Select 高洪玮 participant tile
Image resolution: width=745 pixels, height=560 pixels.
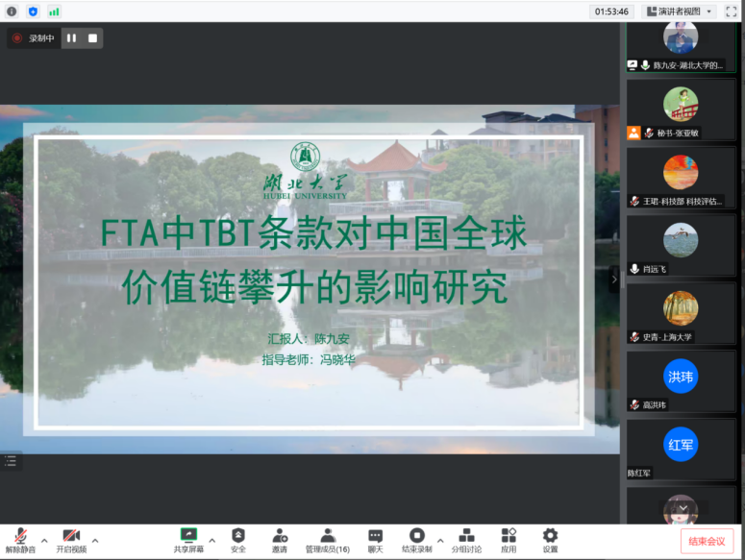point(681,381)
